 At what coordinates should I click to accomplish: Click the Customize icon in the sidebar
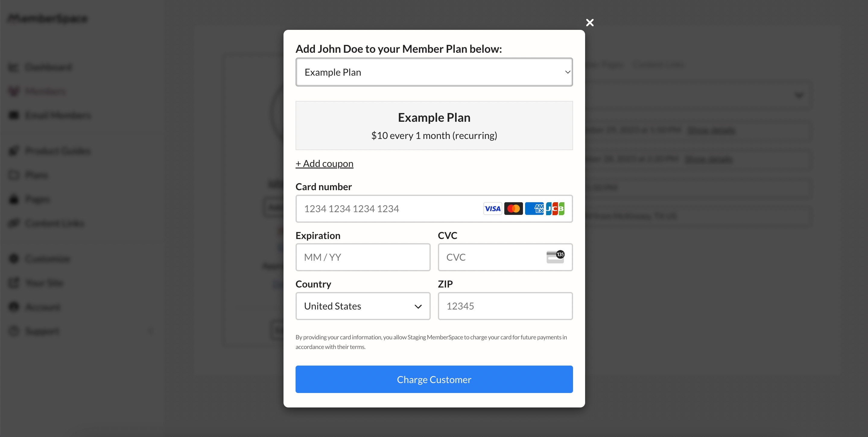tap(14, 258)
